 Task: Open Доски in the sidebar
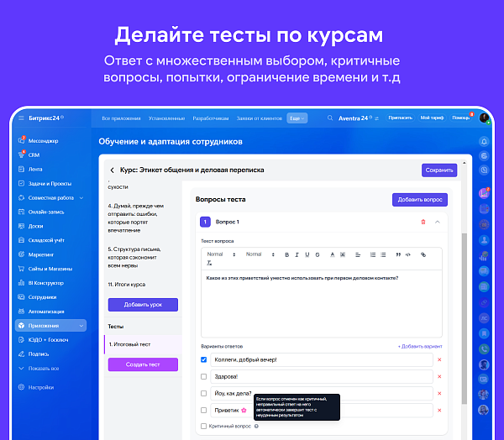35,226
